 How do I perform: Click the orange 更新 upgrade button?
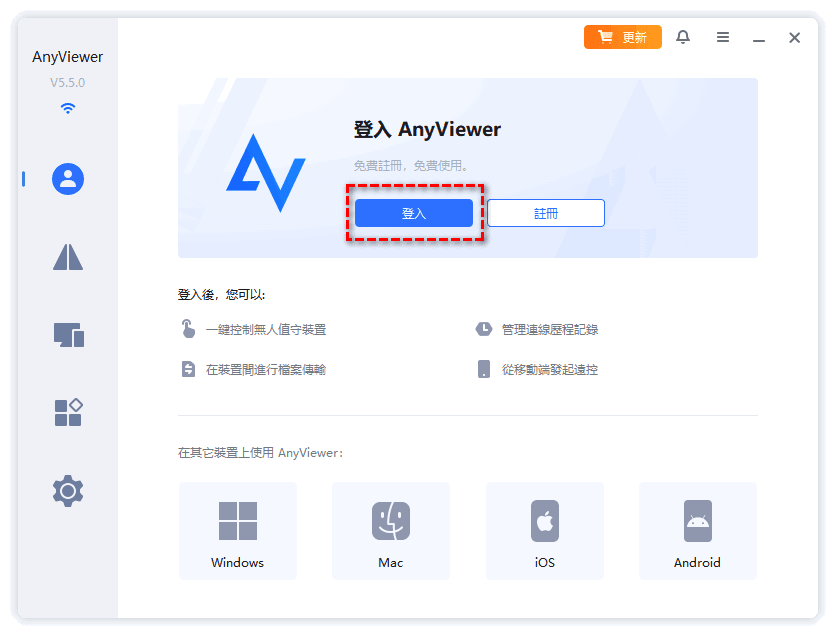pyautogui.click(x=623, y=37)
